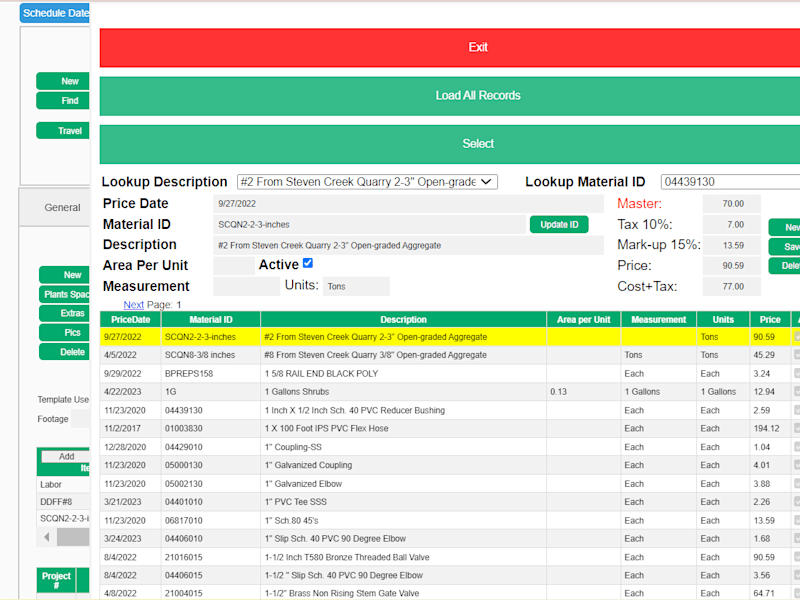This screenshot has height=600, width=800.
Task: Select the 1" Sch.80 45's row
Action: [x=449, y=520]
